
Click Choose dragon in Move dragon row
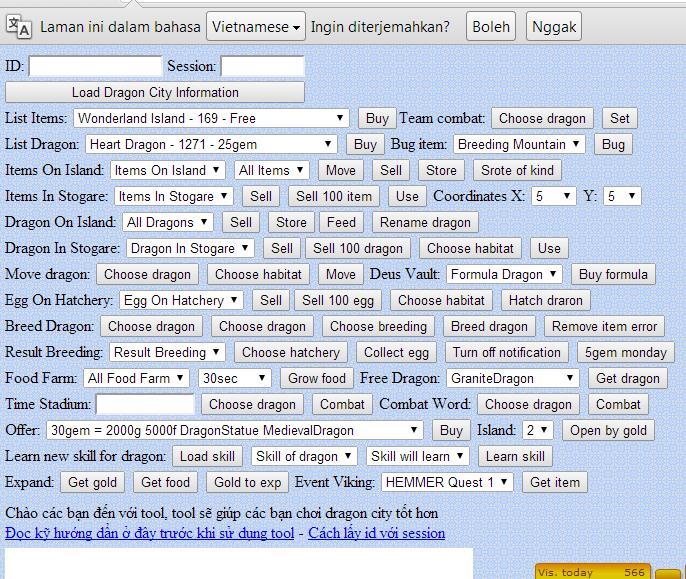point(147,274)
